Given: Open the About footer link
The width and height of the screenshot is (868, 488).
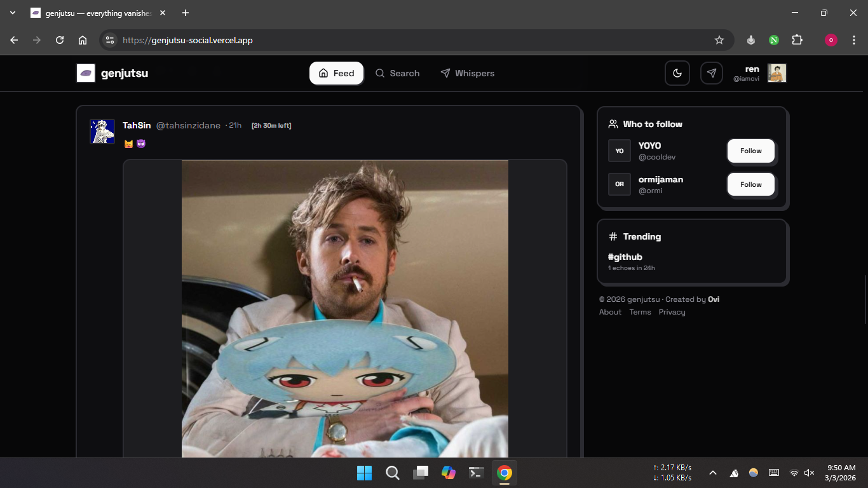Looking at the screenshot, I should pos(610,312).
